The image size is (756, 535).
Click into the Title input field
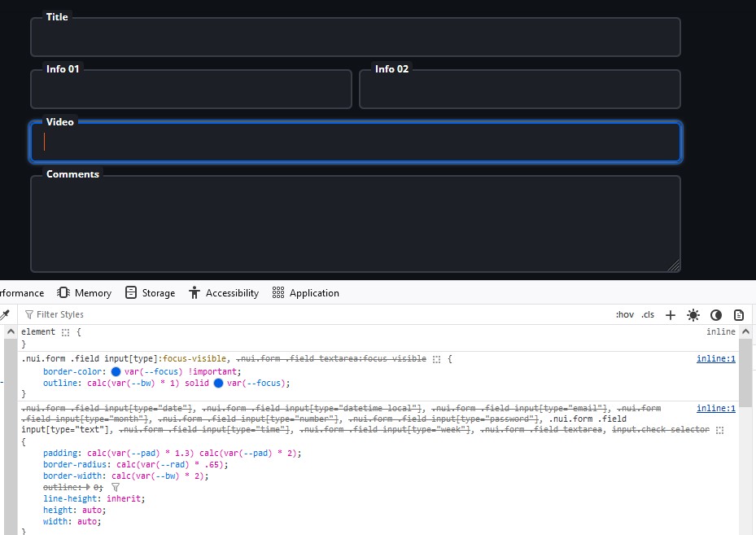[x=355, y=37]
